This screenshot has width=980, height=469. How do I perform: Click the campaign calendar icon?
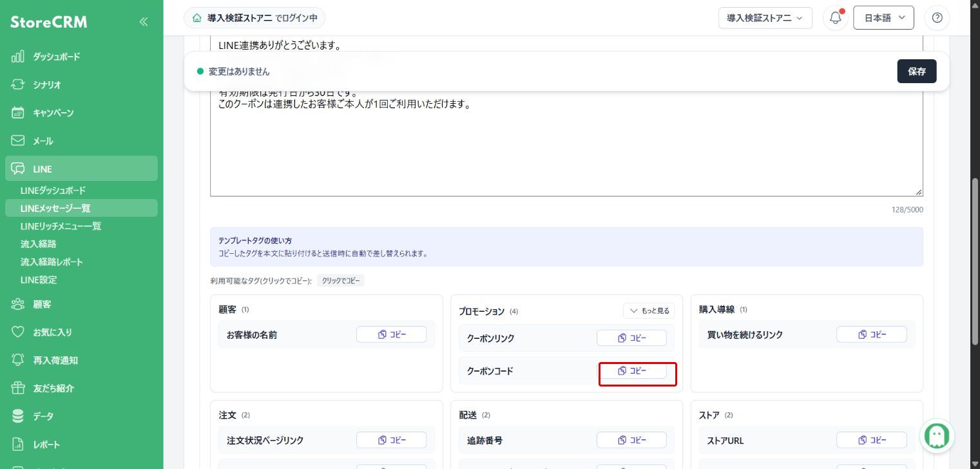[18, 113]
